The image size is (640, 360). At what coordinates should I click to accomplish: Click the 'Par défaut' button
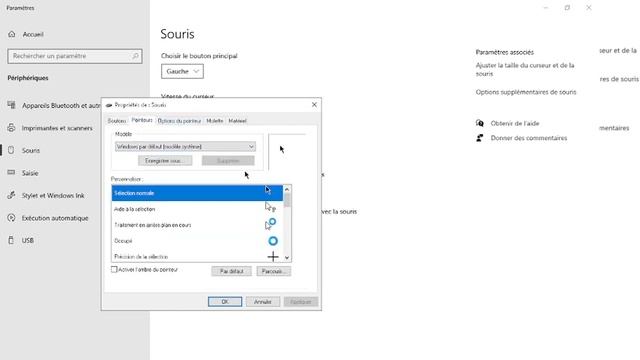coord(231,271)
